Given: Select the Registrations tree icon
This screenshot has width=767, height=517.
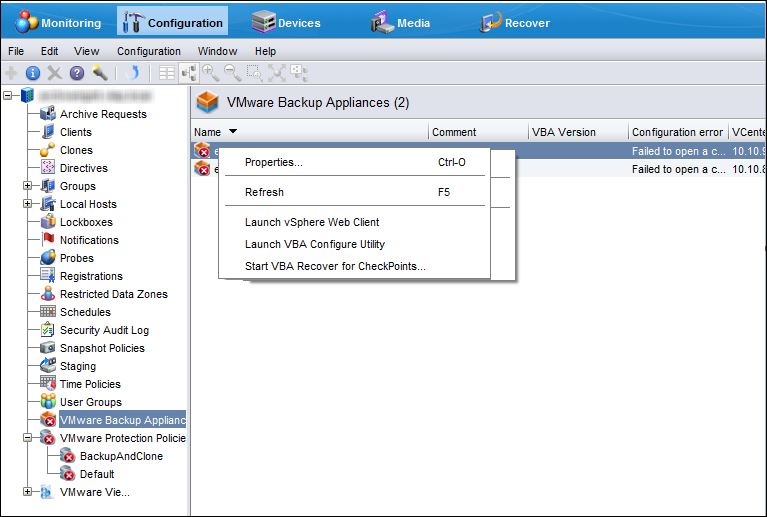Looking at the screenshot, I should click(x=48, y=275).
